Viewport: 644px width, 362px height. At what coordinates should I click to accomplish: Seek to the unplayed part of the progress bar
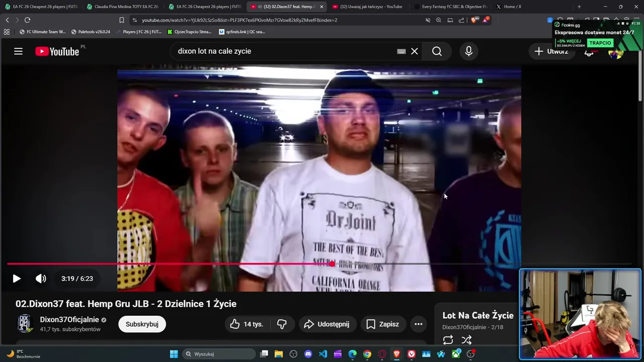click(481, 264)
